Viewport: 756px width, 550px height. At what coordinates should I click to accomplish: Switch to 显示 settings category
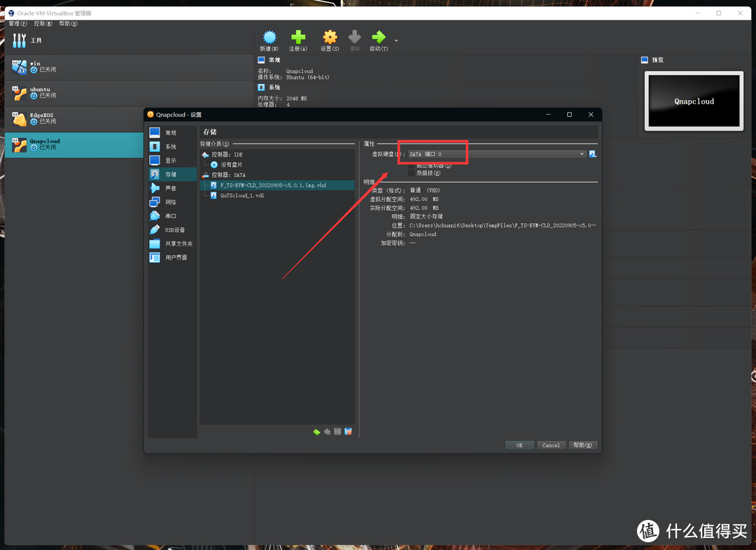pos(172,160)
